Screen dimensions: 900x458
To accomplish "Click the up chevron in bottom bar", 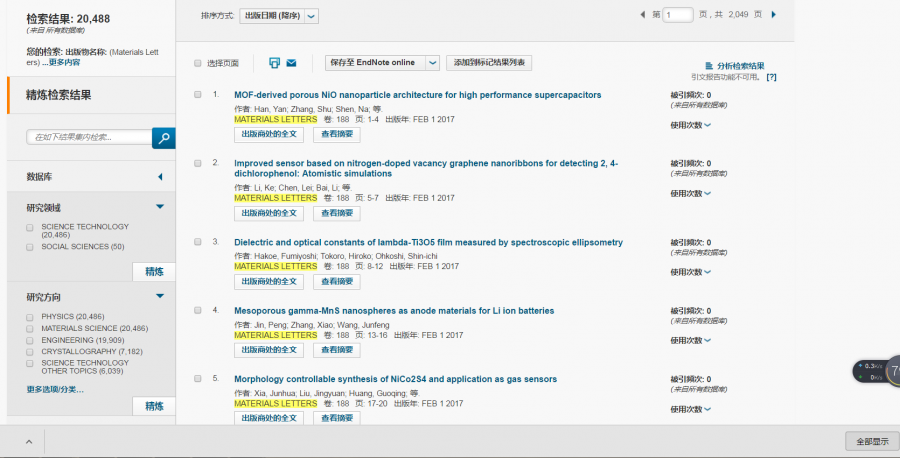I will (29, 442).
